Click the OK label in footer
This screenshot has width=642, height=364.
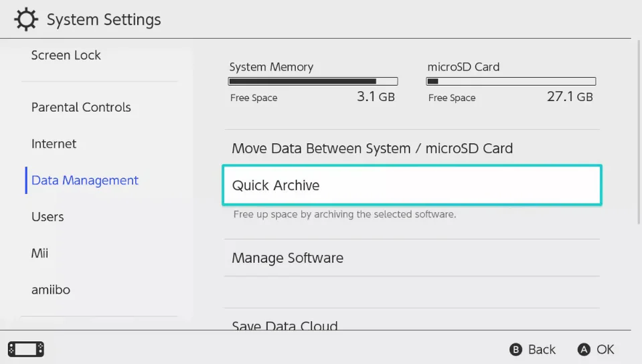605,349
